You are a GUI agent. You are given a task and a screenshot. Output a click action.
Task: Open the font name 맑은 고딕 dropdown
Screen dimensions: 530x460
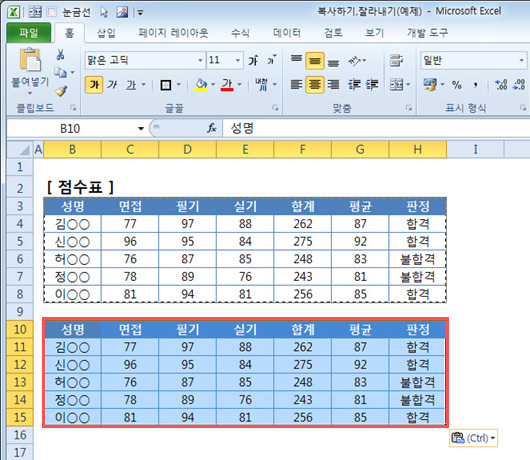pos(200,60)
